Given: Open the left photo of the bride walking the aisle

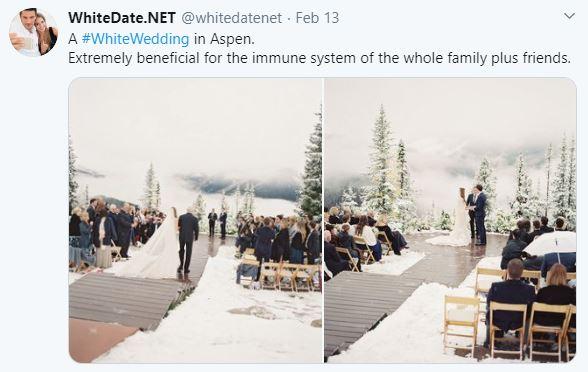Looking at the screenshot, I should (x=195, y=220).
